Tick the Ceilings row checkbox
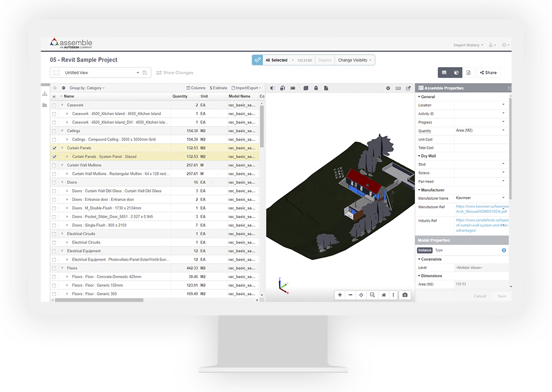552x392 pixels. (x=54, y=131)
